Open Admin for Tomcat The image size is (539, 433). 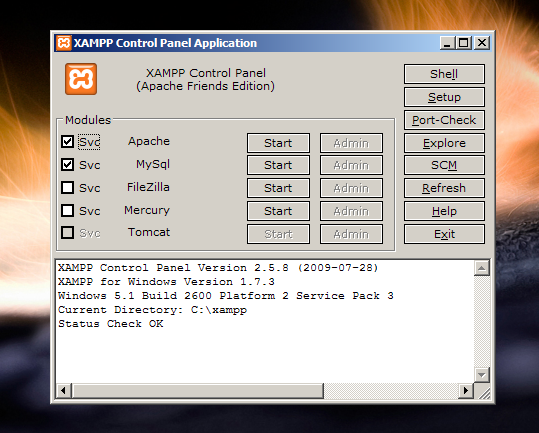[x=351, y=234]
